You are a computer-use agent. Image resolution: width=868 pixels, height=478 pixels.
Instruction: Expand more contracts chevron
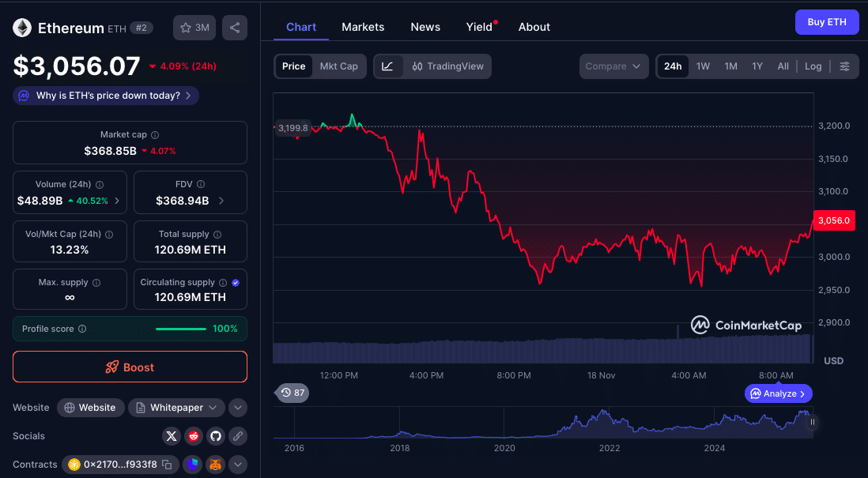[238, 465]
